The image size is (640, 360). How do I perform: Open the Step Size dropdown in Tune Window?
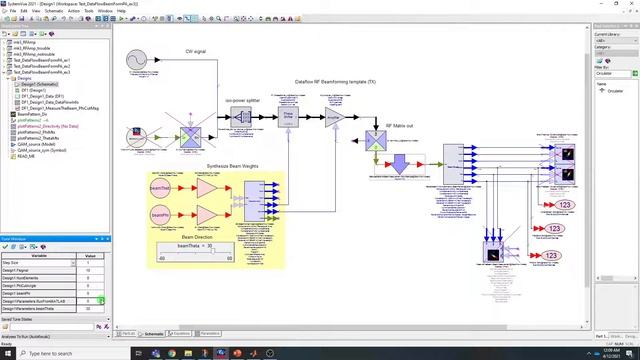(73, 263)
